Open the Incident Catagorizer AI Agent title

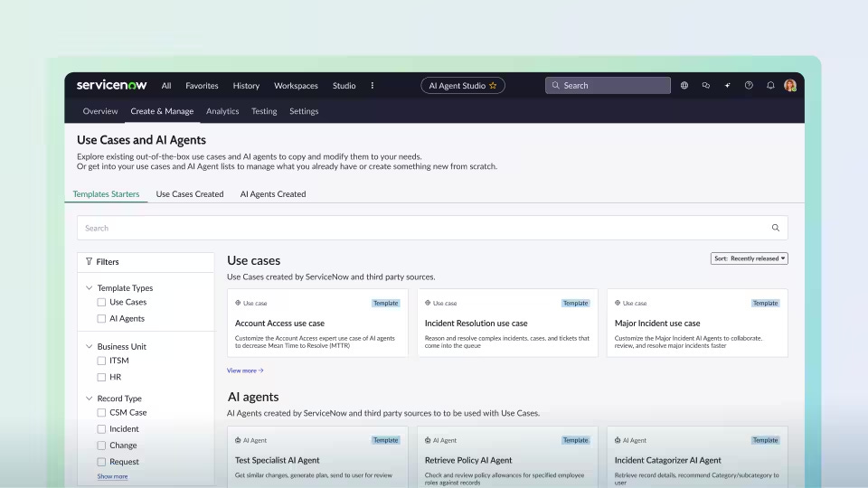tap(667, 460)
